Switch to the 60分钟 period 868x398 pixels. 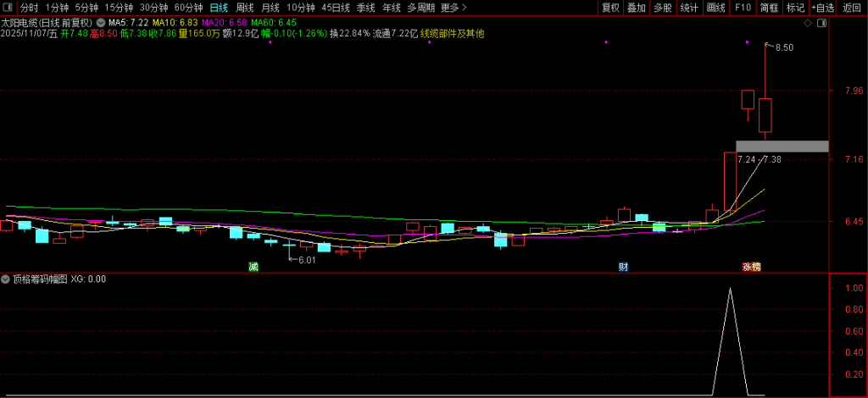tap(188, 8)
